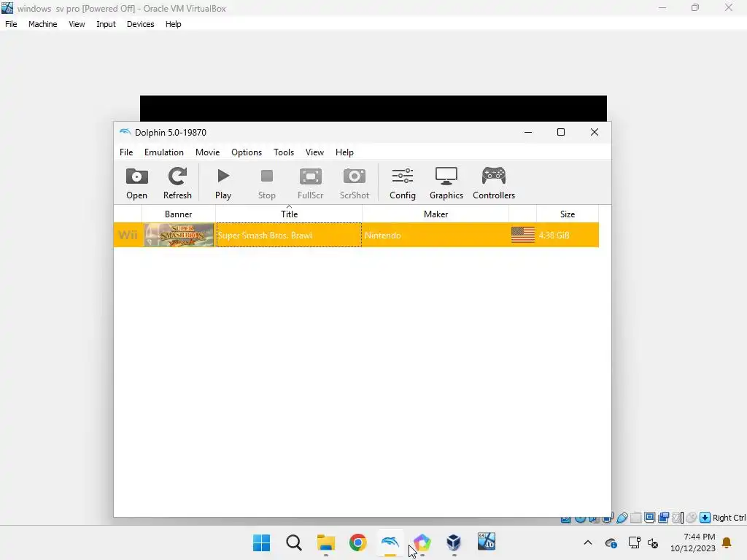747x560 pixels.
Task: Click the VirtualBox VM window taskbar icon
Action: click(x=487, y=542)
